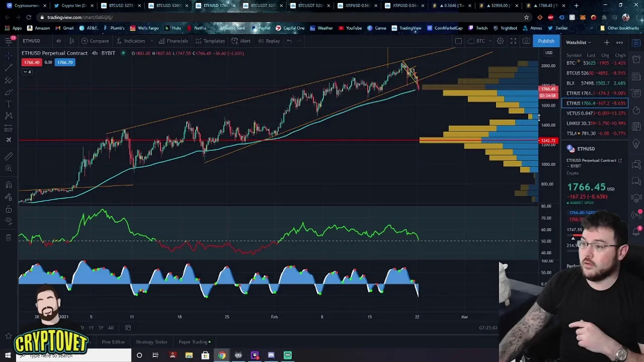Take a chart snapshot with camera icon
The height and width of the screenshot is (362, 644).
[x=526, y=41]
